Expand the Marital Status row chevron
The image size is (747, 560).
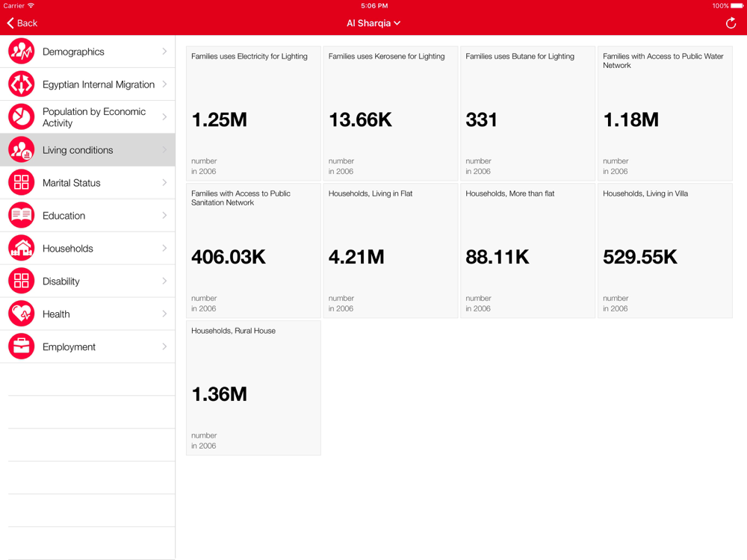164,183
